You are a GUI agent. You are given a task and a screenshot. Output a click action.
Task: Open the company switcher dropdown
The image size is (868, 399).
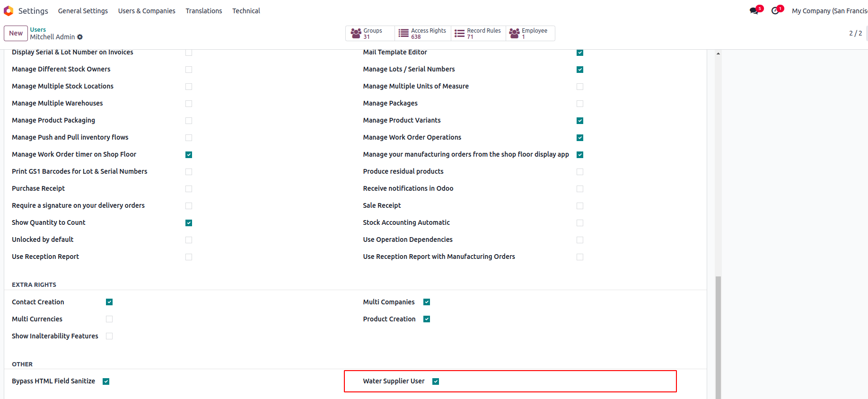pyautogui.click(x=829, y=11)
